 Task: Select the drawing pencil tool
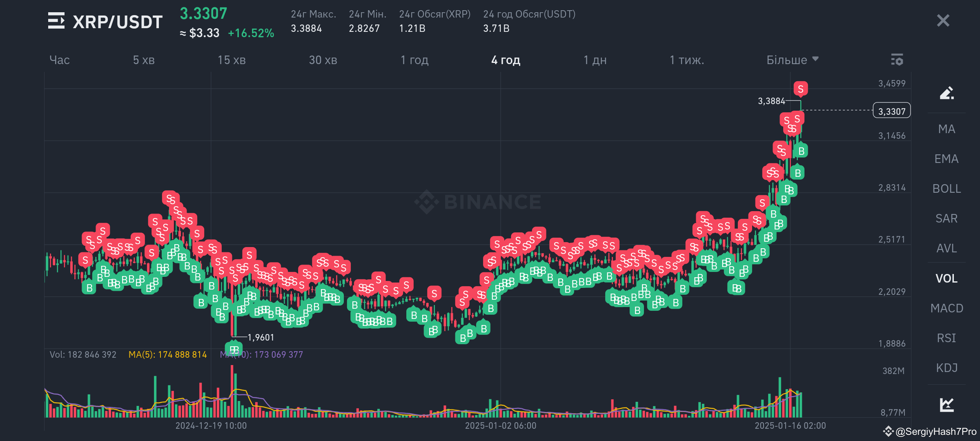click(947, 93)
